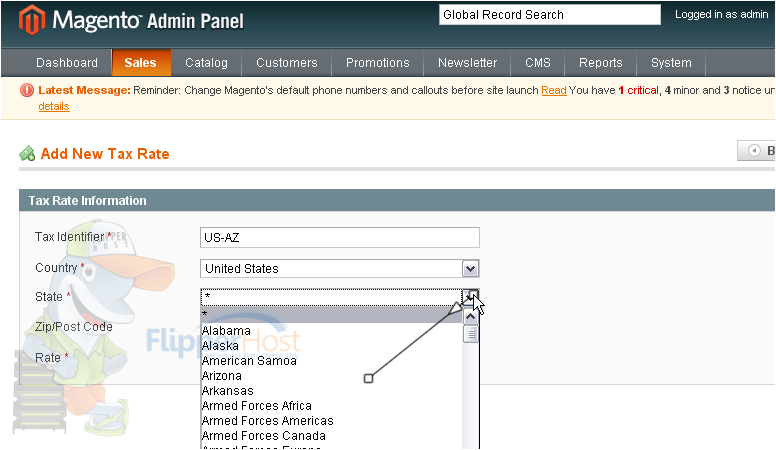This screenshot has width=776, height=450.
Task: Click the Back button beside the page title
Action: click(x=756, y=150)
